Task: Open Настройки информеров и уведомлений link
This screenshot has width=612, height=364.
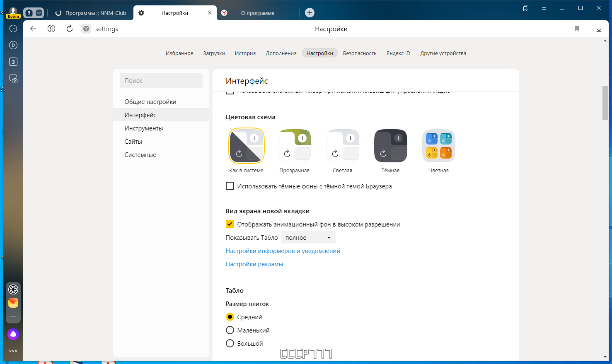Action: click(x=283, y=251)
